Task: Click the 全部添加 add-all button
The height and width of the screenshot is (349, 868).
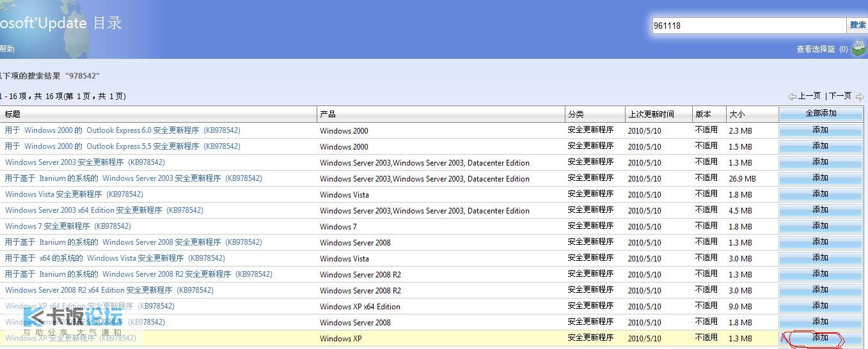Action: pyautogui.click(x=821, y=114)
